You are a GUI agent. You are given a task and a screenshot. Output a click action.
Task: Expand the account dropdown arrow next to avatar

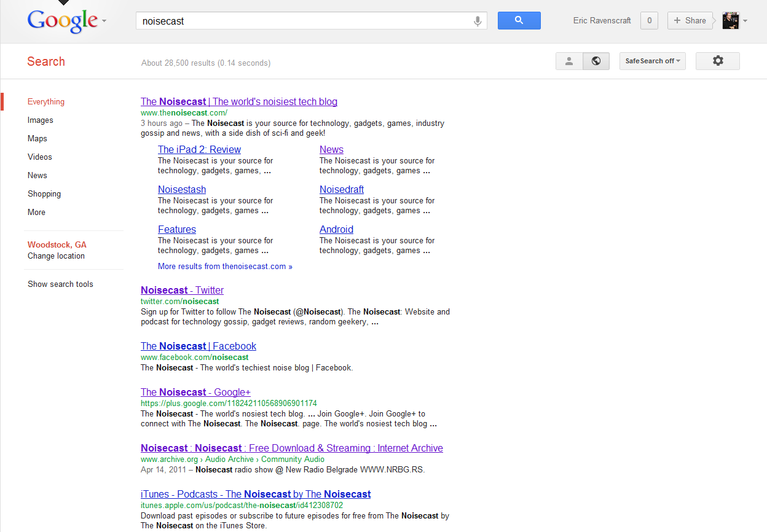745,21
